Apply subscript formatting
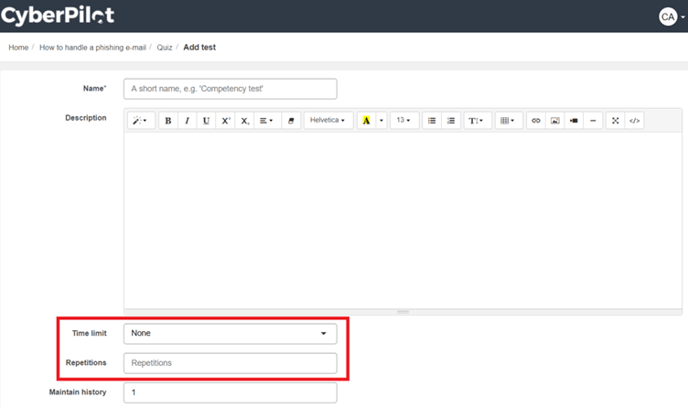 click(x=245, y=121)
